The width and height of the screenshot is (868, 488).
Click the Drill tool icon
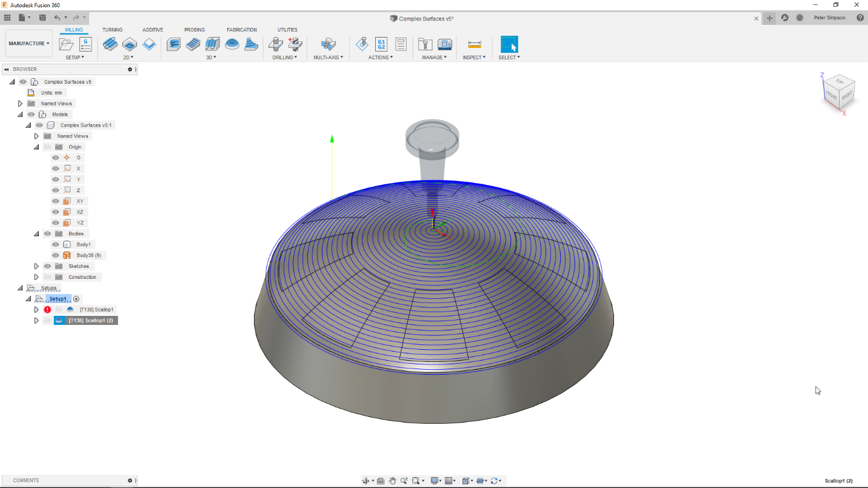tap(276, 44)
